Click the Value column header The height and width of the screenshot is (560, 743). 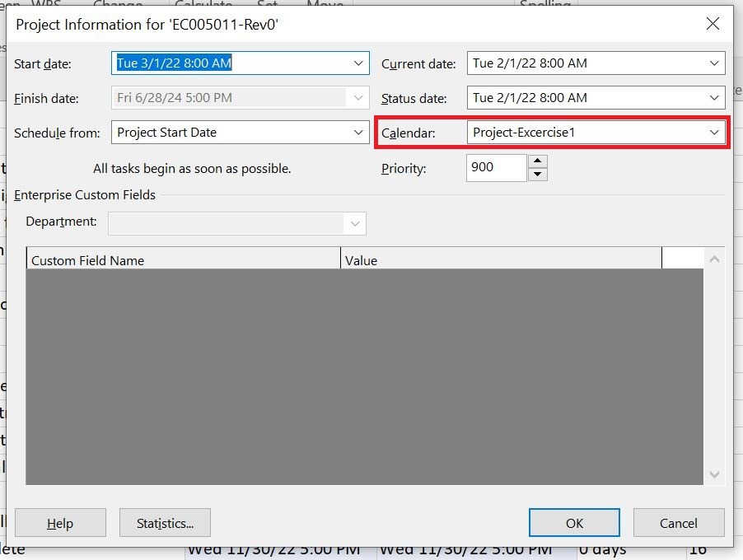point(501,260)
